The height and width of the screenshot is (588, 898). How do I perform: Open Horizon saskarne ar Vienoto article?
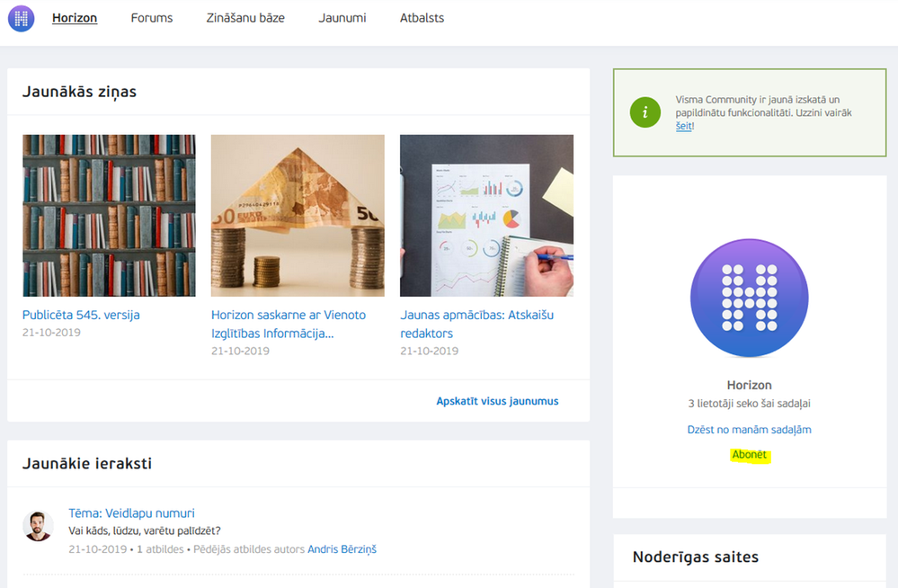[x=288, y=324]
